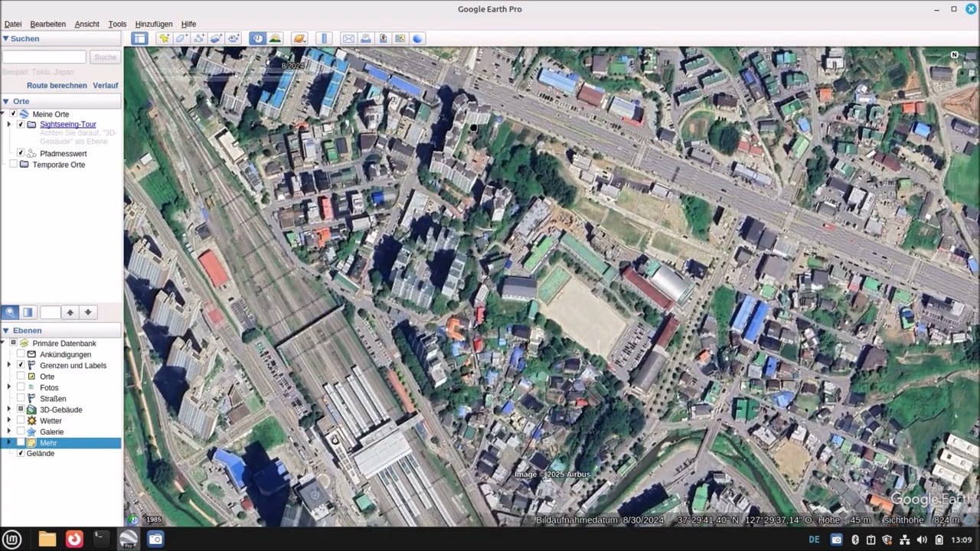Screen dimensions: 980x551
Task: Collapse the Ebenen panel
Action: coord(5,331)
